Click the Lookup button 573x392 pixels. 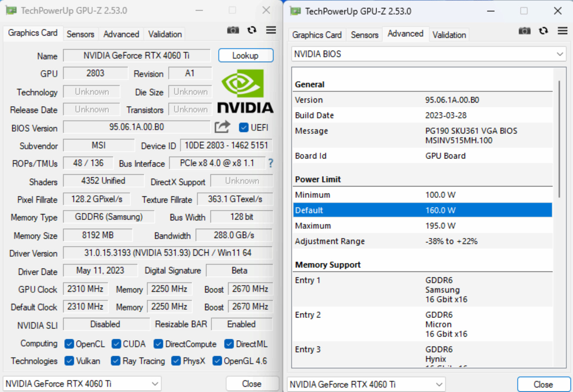[246, 55]
